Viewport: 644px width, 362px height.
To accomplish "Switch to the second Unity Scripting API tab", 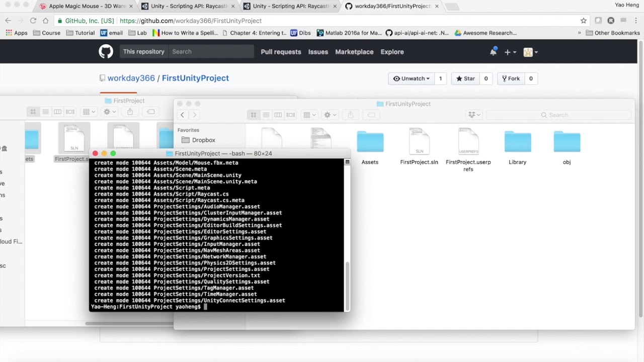I will coord(289,6).
